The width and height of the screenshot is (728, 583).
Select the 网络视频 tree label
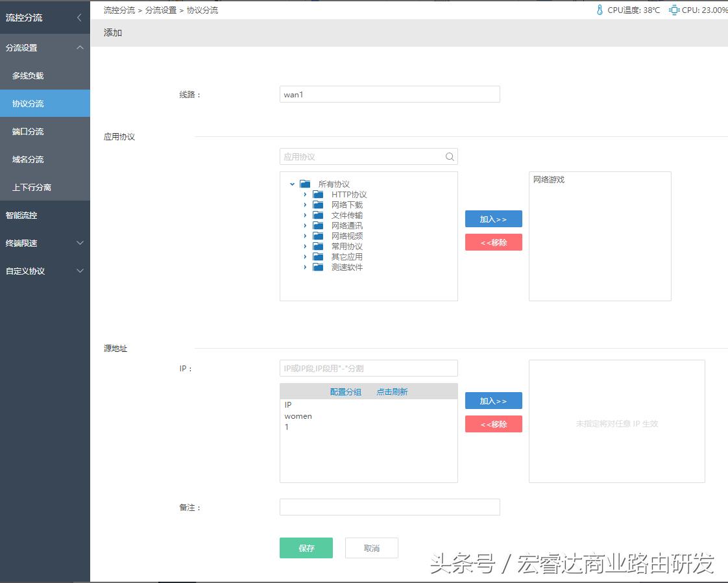[347, 236]
